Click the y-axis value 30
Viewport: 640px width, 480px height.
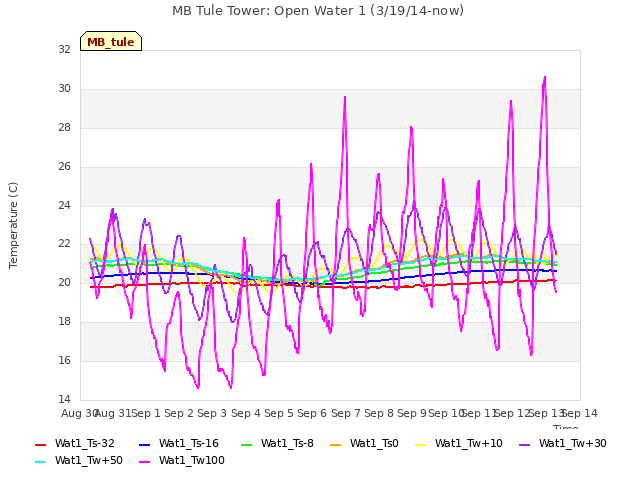tap(64, 88)
